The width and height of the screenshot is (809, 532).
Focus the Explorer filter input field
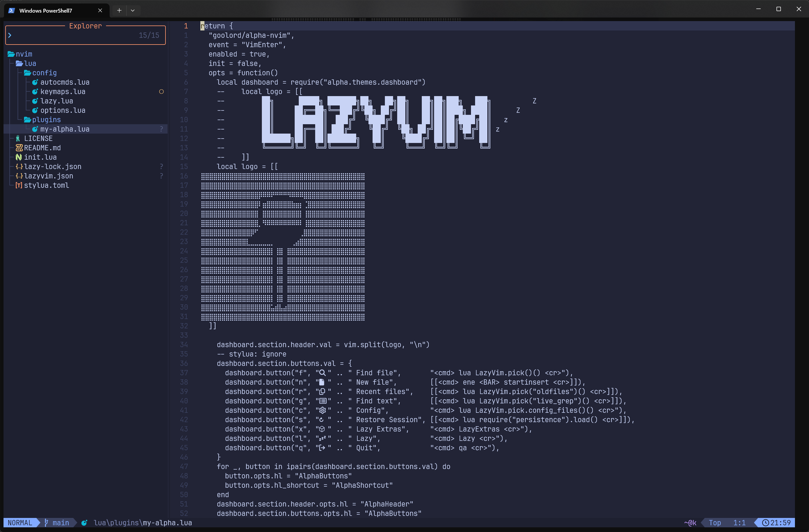click(85, 35)
